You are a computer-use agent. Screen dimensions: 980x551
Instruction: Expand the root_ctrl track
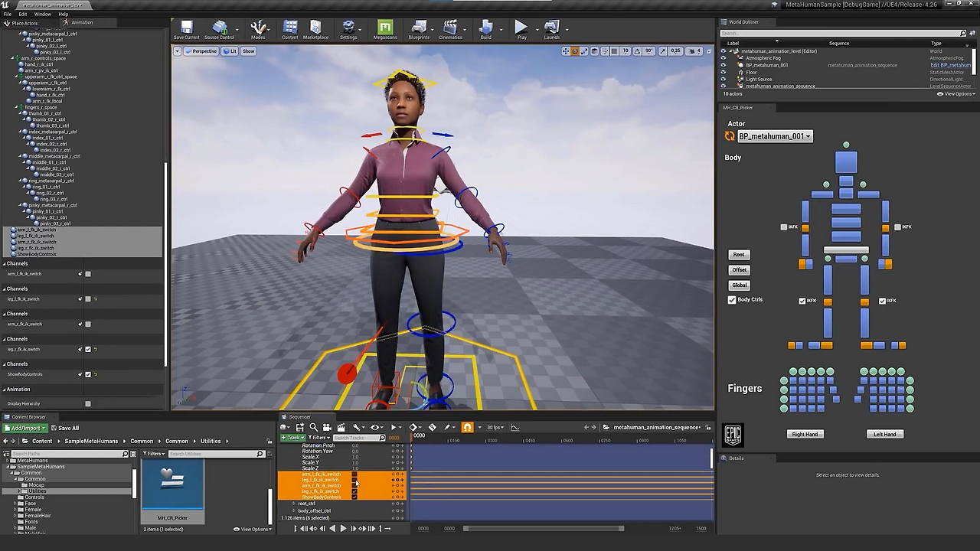[294, 504]
